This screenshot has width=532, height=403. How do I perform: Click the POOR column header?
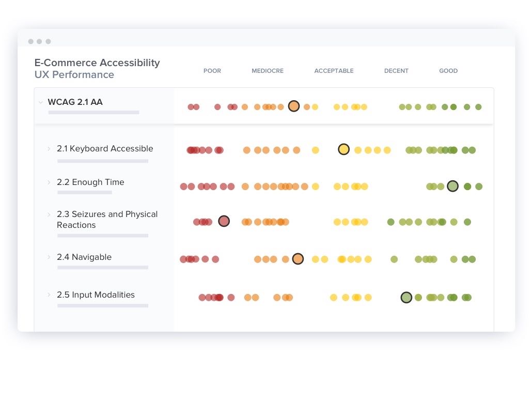212,71
